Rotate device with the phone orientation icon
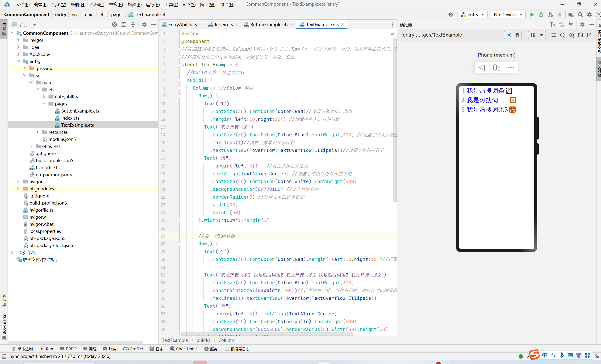Screen dimensions: 601x364 coord(496,67)
